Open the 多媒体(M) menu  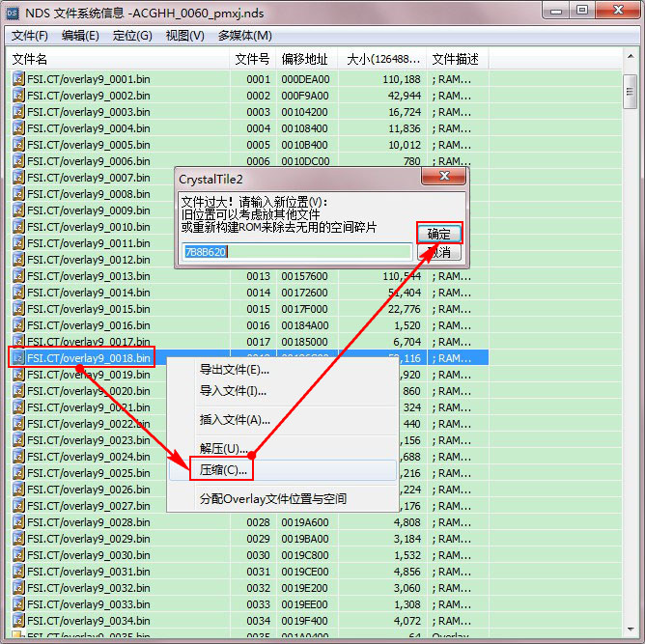pyautogui.click(x=244, y=36)
